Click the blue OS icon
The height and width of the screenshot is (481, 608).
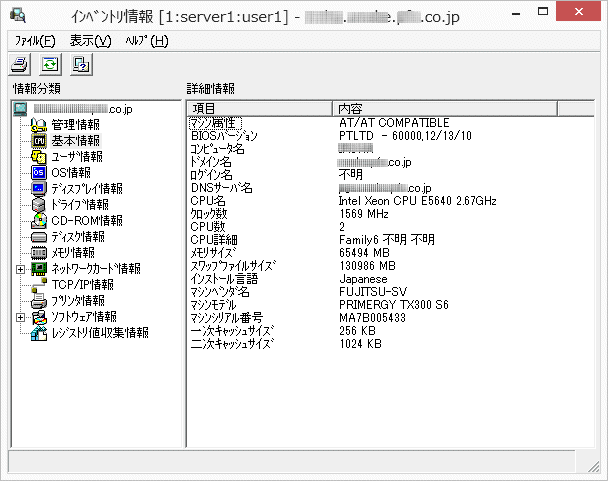(39, 172)
